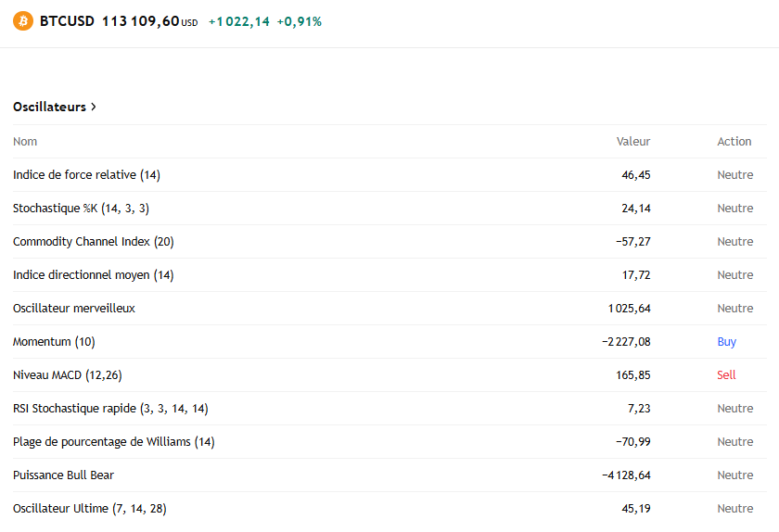
Task: Click the Stochastique %K indicator row
Action: [81, 209]
